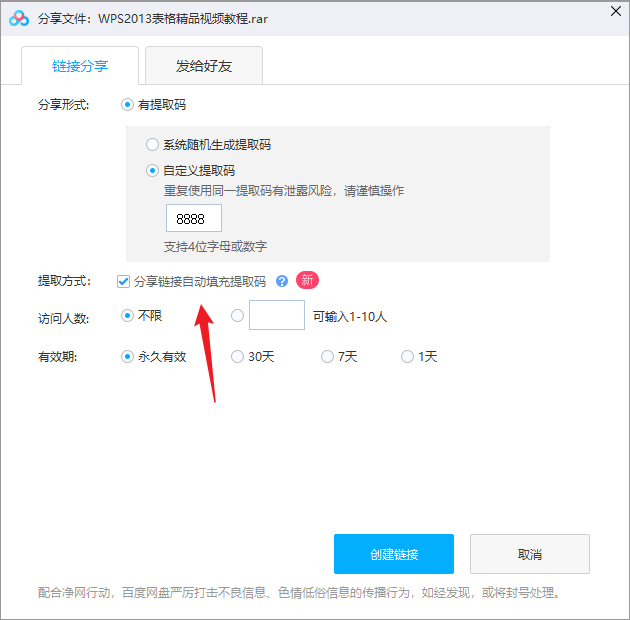Click the 可输入1-10人 hint text
This screenshot has height=620, width=630.
[x=350, y=317]
